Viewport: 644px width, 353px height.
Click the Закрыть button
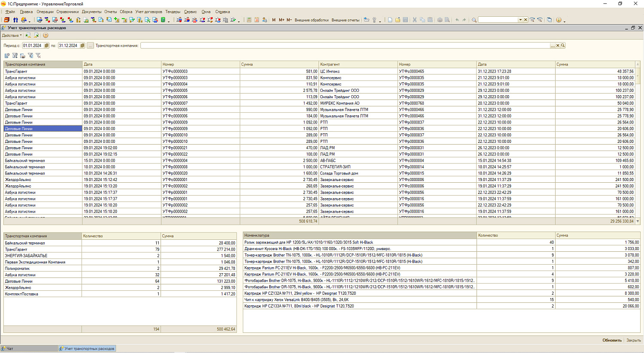coord(633,340)
